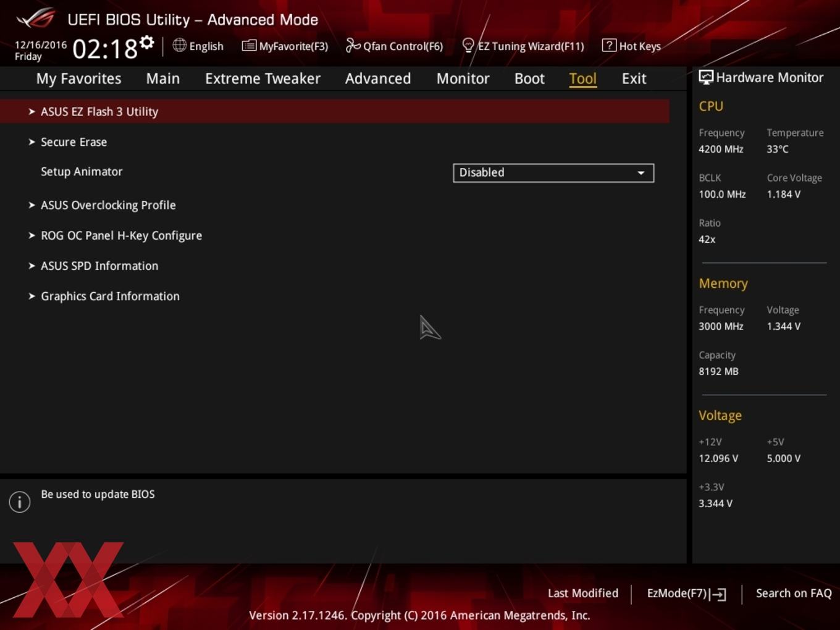Click the Qfan fan icon
This screenshot has width=840, height=630.
pos(353,45)
